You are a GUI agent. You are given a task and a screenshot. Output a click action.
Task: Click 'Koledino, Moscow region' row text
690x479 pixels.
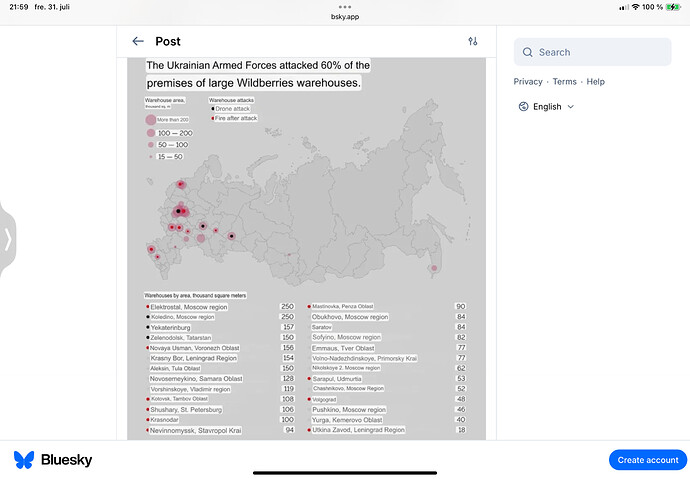pos(183,317)
